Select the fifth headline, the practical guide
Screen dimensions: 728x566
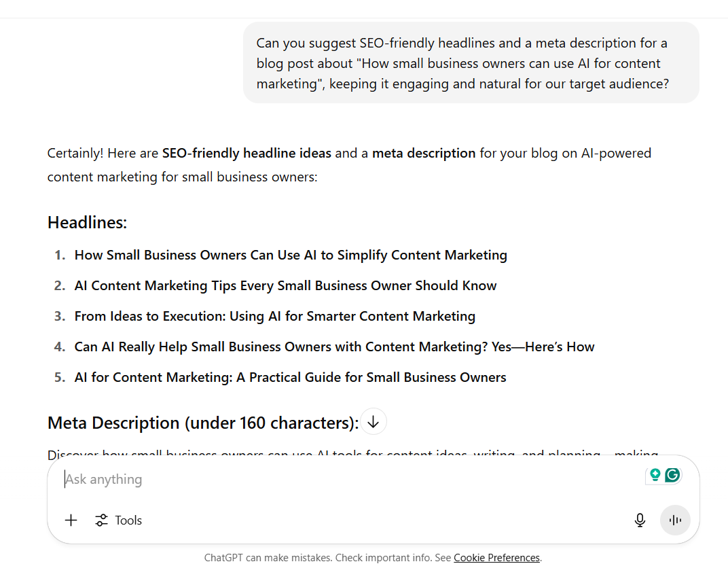(290, 377)
